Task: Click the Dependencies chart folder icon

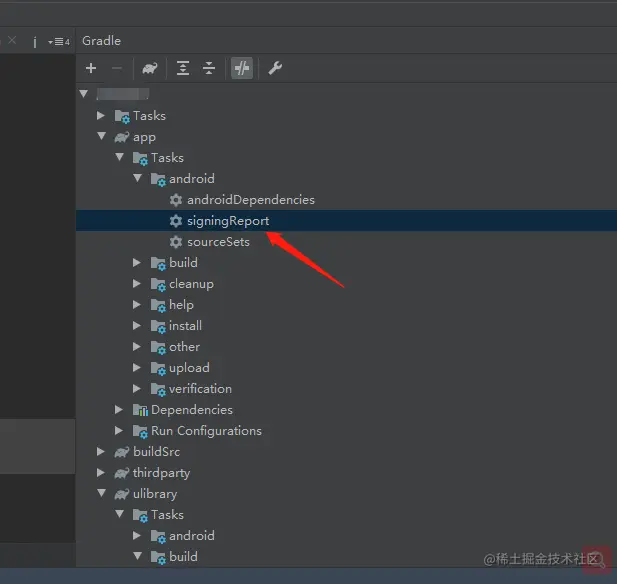Action: point(140,410)
